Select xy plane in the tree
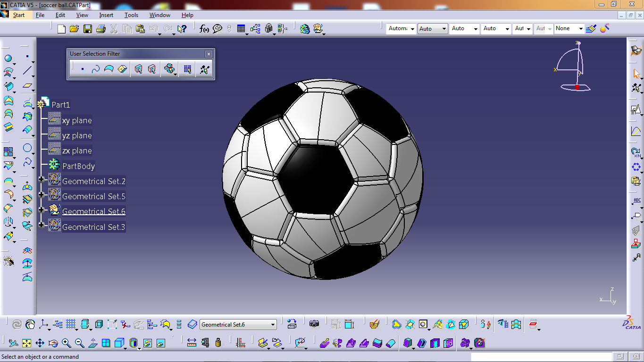 pyautogui.click(x=77, y=121)
